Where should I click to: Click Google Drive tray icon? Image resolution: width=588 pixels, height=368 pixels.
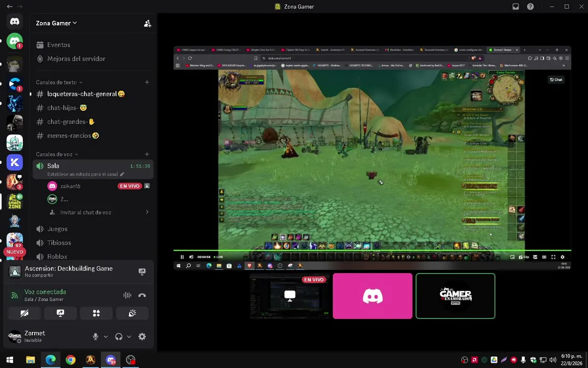tap(494, 360)
